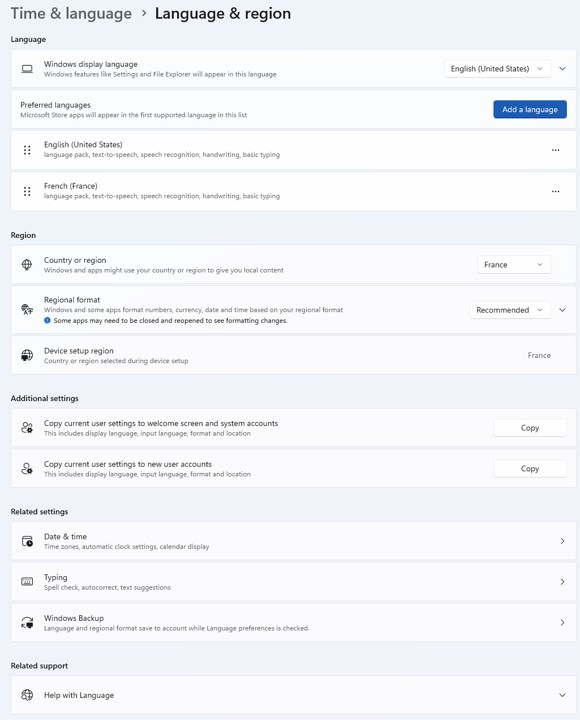Click 'Spell check, autocorrect, text suggestions' description
This screenshot has width=580, height=720.
tap(107, 587)
